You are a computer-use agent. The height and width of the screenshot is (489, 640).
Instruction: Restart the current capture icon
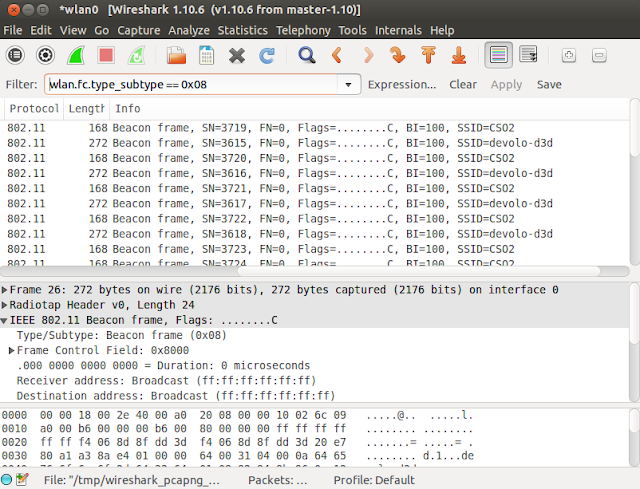coord(136,55)
